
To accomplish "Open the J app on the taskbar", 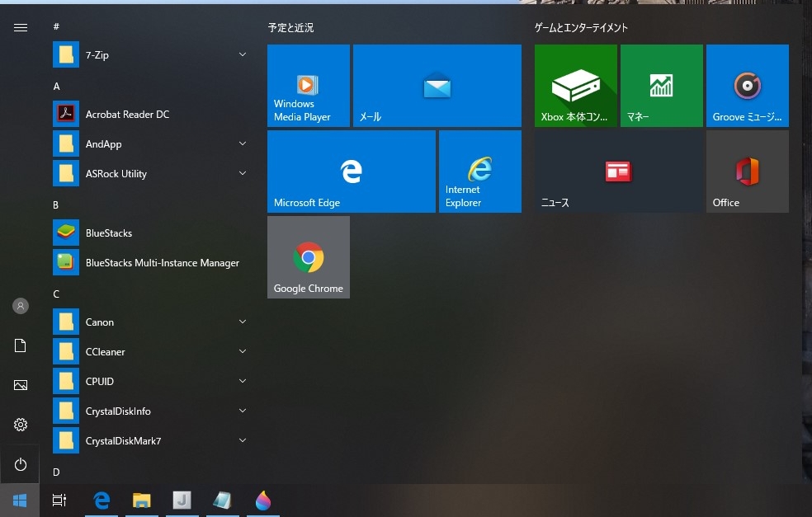I will 182,501.
